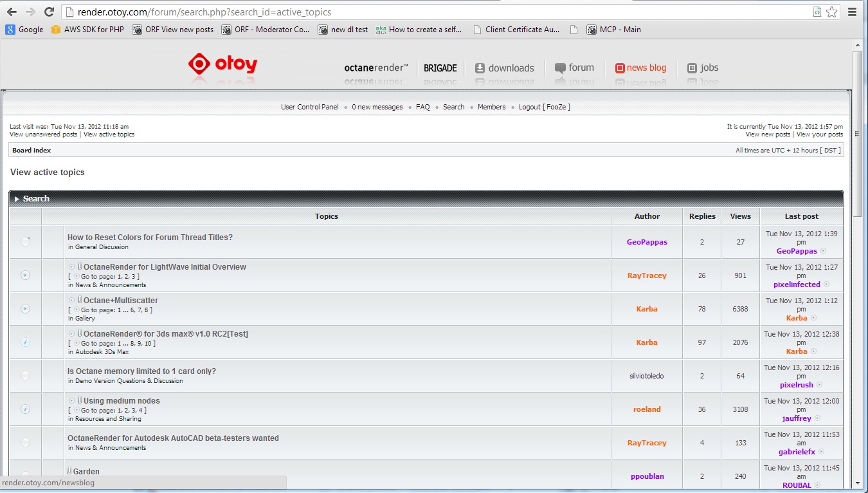Open topic "Is Octane memory limited to 1 card only?"
The width and height of the screenshot is (868, 493).
[141, 371]
